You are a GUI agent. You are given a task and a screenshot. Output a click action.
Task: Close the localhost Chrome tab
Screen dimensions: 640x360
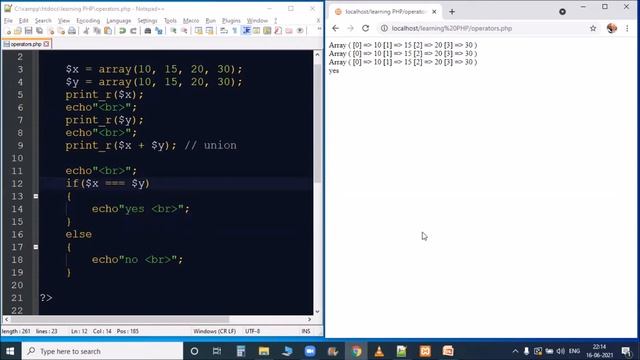[x=434, y=12]
